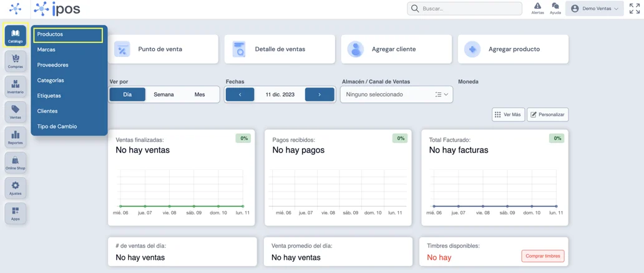Image resolution: width=644 pixels, height=273 pixels.
Task: Select Tipo de Cambio menu entry
Action: [57, 127]
